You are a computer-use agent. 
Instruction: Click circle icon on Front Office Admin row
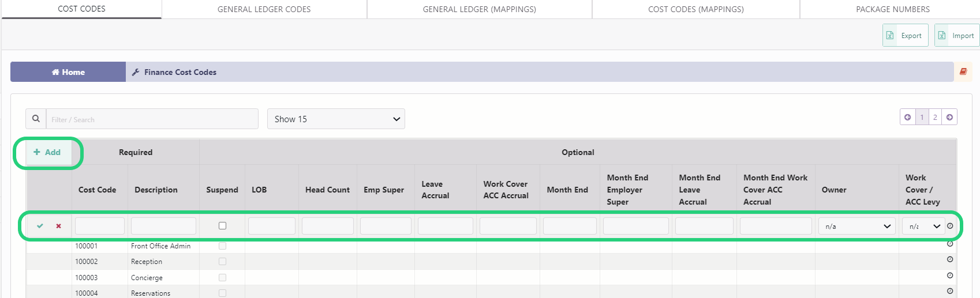point(949,244)
